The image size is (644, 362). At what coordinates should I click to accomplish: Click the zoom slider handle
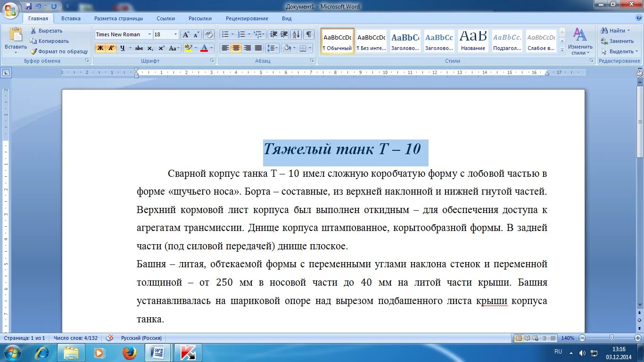tap(611, 338)
